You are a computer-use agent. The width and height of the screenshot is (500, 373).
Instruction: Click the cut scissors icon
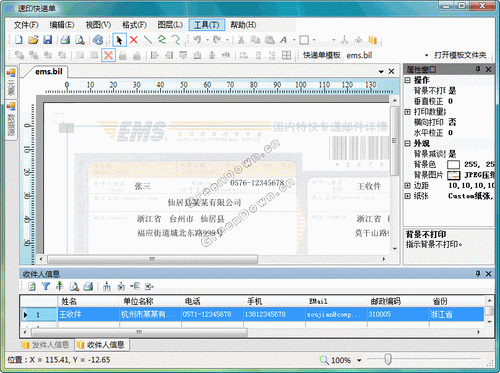coord(241,40)
